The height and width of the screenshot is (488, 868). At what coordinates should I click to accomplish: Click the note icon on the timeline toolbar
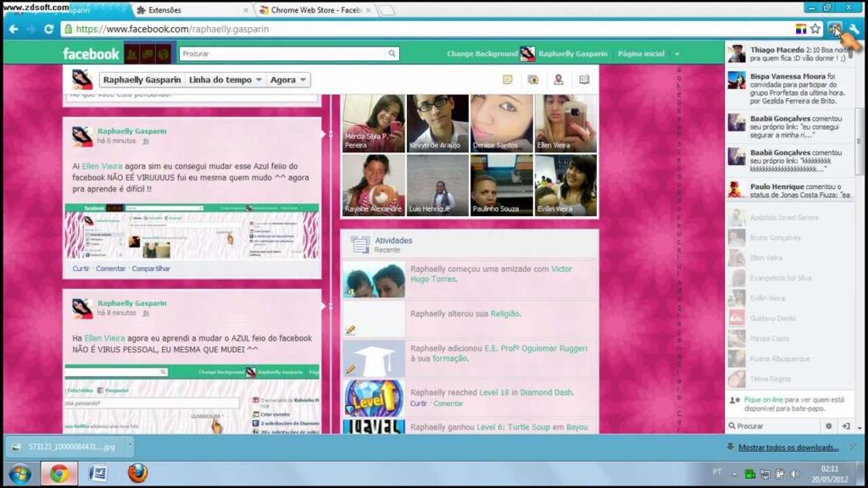coord(508,78)
